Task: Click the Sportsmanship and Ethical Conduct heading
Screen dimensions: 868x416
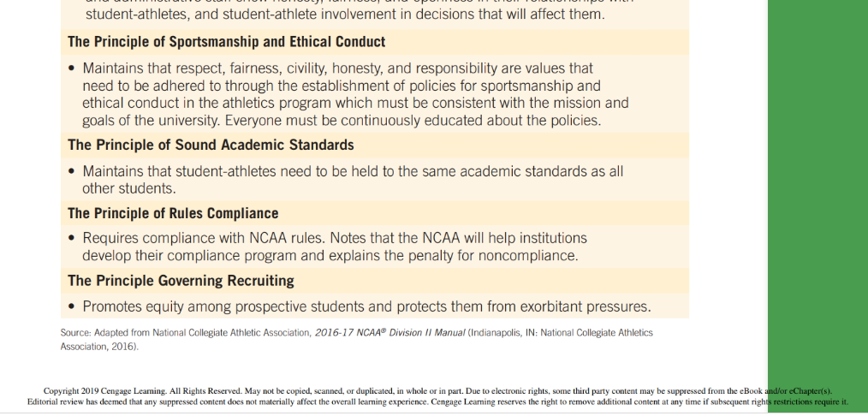Action: click(226, 42)
